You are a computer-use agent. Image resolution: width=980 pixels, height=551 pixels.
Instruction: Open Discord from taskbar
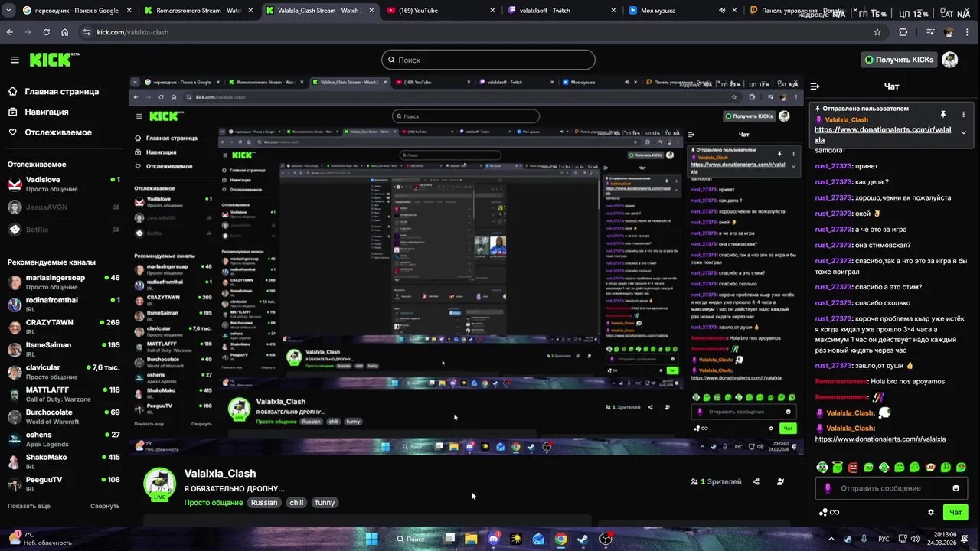click(x=493, y=539)
